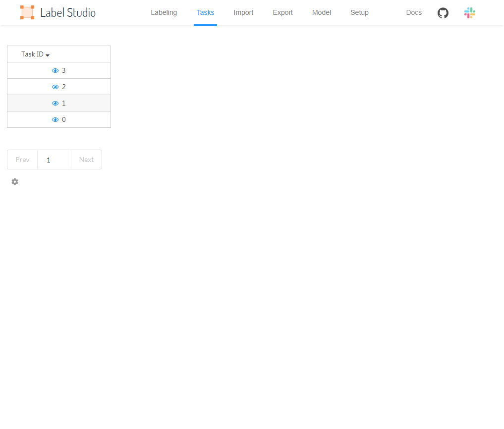Open the Docs link
This screenshot has width=504, height=429.
414,12
